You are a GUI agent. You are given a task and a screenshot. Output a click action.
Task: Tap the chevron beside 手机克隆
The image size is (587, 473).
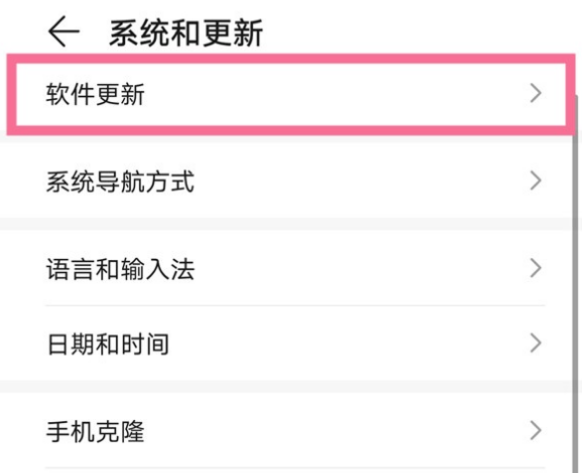(x=536, y=431)
